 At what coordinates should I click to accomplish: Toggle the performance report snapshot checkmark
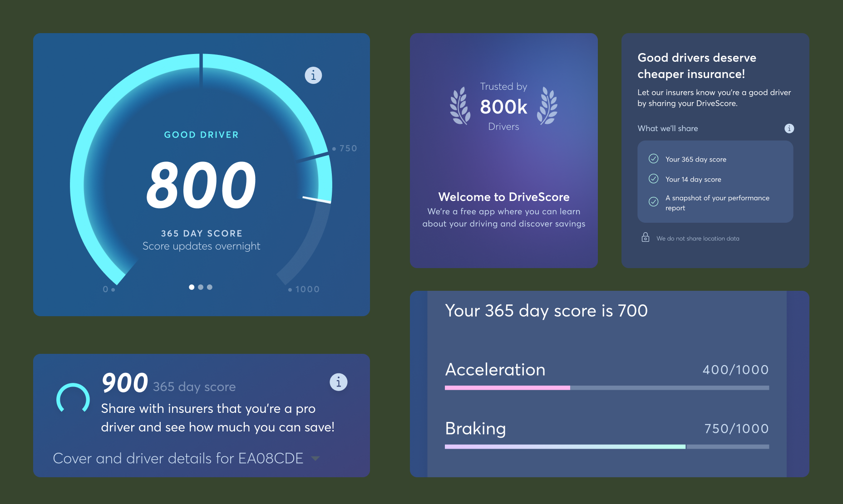click(x=654, y=202)
